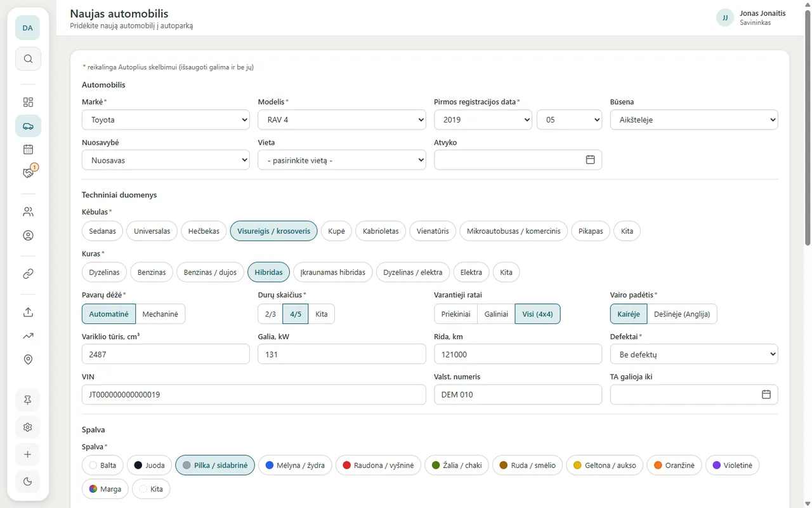Click the DA logo at sidebar top
The width and height of the screenshot is (812, 508).
(x=28, y=28)
